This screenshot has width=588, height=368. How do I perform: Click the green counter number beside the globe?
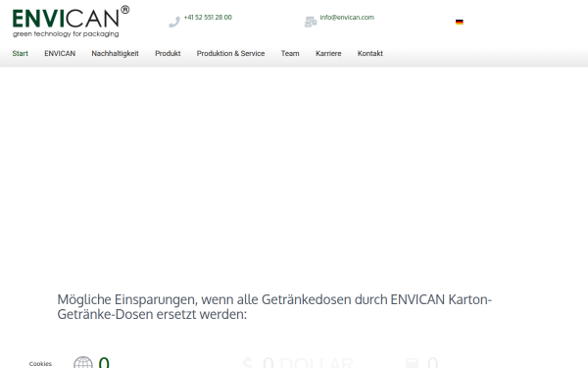pyautogui.click(x=104, y=362)
